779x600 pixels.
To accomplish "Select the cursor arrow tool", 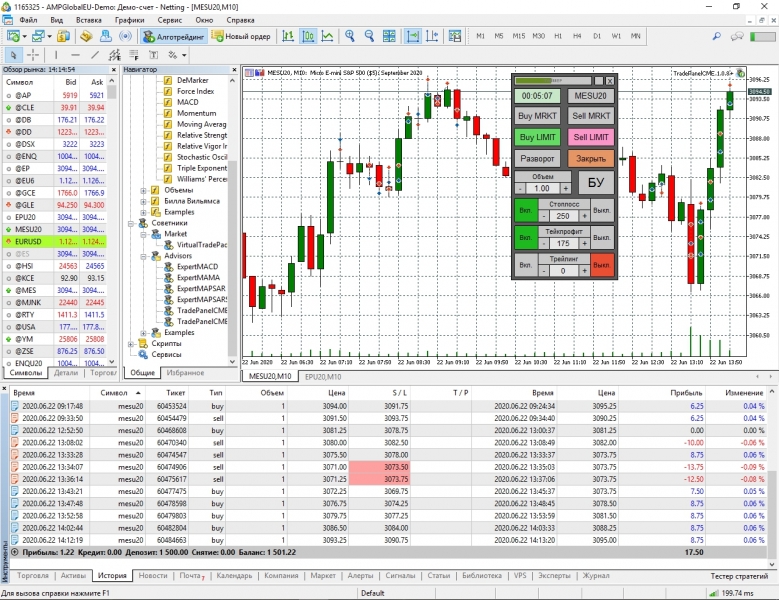I will [13, 55].
